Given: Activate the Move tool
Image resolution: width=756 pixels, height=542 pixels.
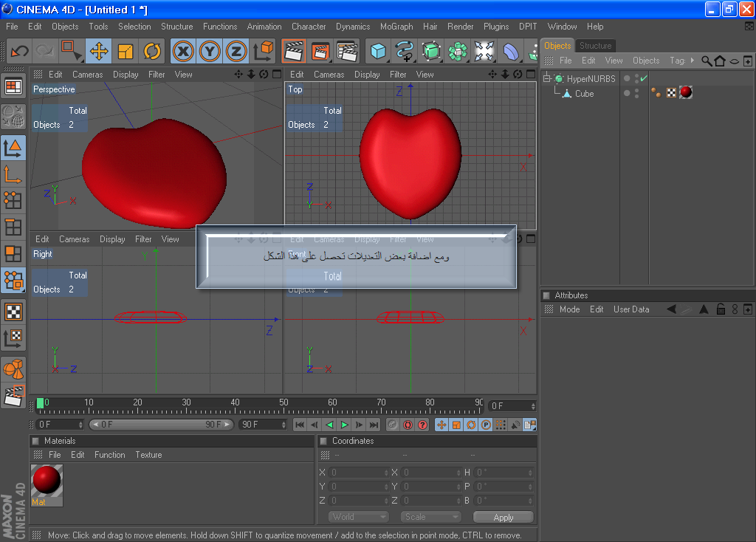Looking at the screenshot, I should tap(99, 51).
